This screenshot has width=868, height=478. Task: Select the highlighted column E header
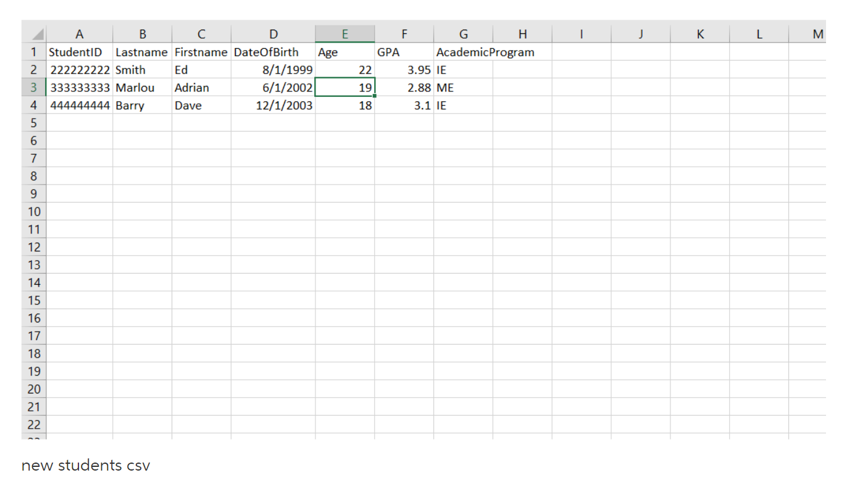(345, 34)
